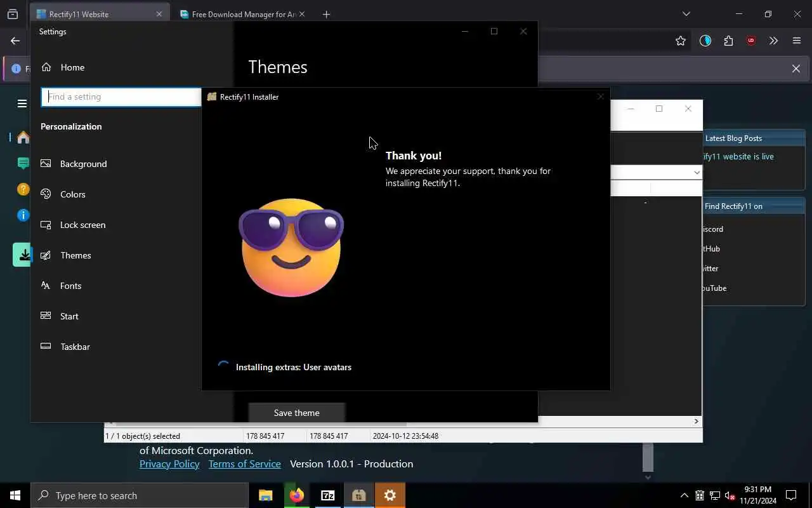This screenshot has height=508, width=812.
Task: Click the 7-Zip horizontal scroll right arrow
Action: tap(696, 421)
